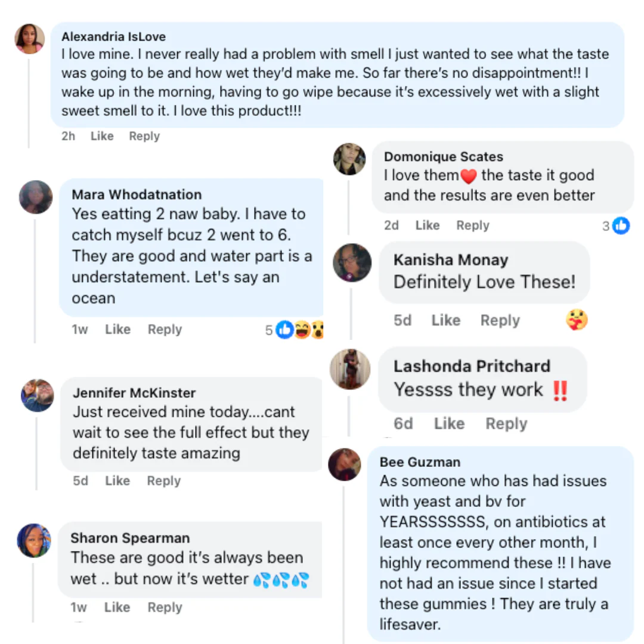
Task: Reply to Kanisha Monay's comment
Action: point(500,320)
